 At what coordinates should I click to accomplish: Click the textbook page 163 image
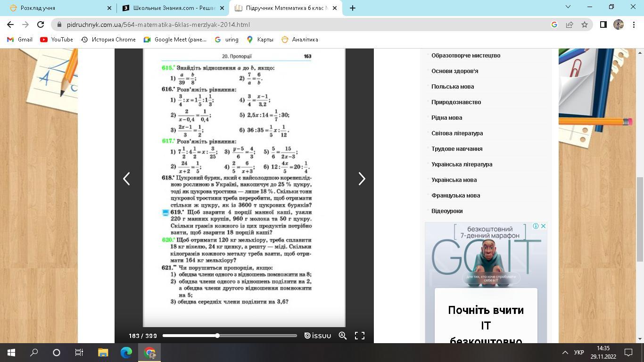pyautogui.click(x=244, y=188)
